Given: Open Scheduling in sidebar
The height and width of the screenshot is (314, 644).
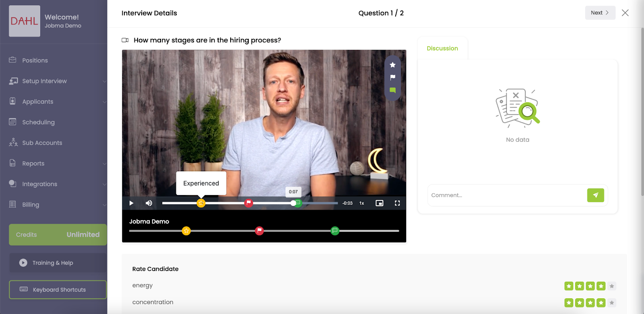Looking at the screenshot, I should (39, 122).
